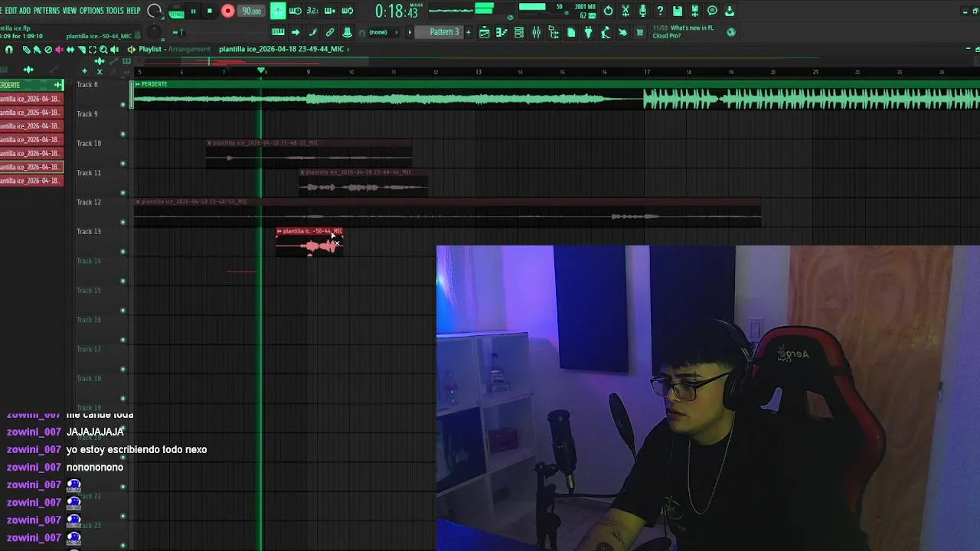Open the audio editor scissors icon
This screenshot has width=980, height=551.
pyautogui.click(x=626, y=11)
